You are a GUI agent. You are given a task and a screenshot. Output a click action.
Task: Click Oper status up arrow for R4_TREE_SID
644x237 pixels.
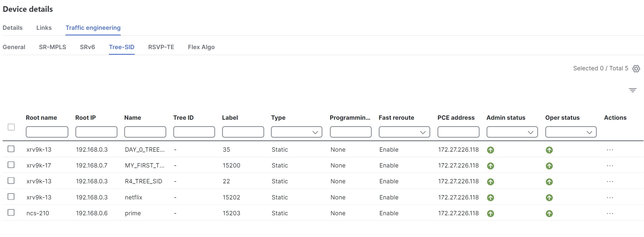tap(549, 182)
